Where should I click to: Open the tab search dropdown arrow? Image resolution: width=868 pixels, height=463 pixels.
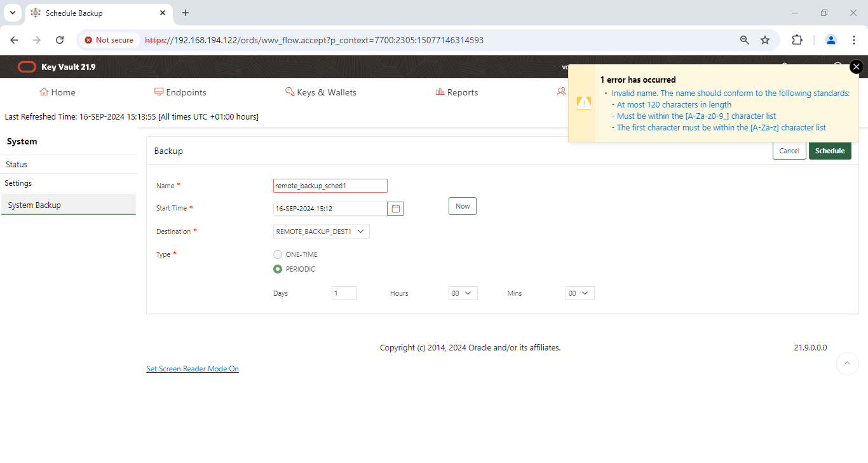[12, 13]
